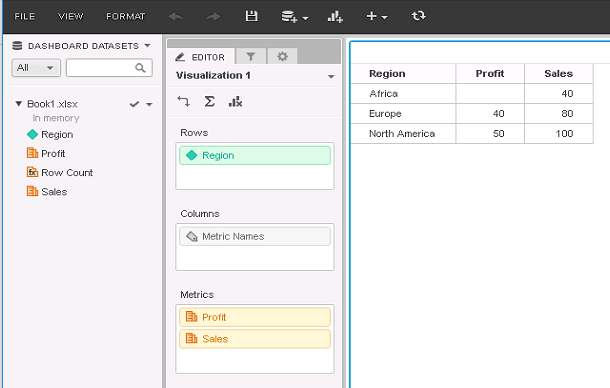610x388 pixels.
Task: Select the North America row cell
Action: [x=403, y=133]
